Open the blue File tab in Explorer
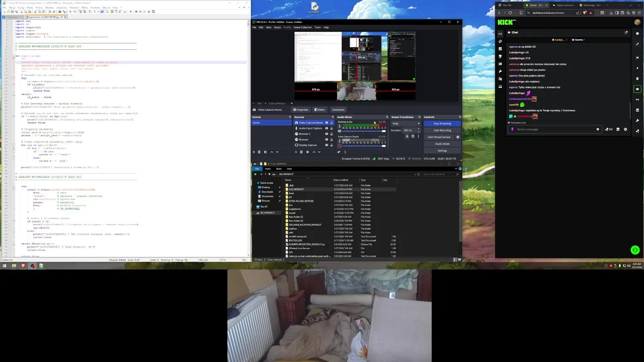 tap(257, 168)
